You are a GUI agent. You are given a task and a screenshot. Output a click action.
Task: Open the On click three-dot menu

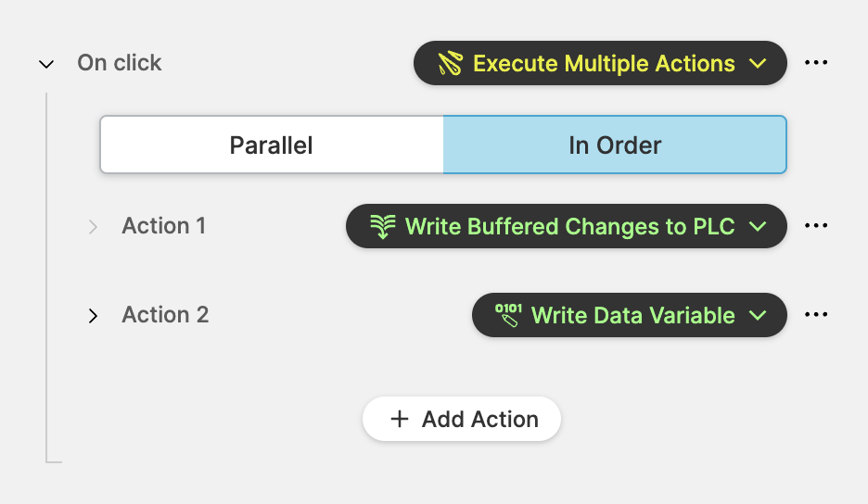click(x=816, y=63)
